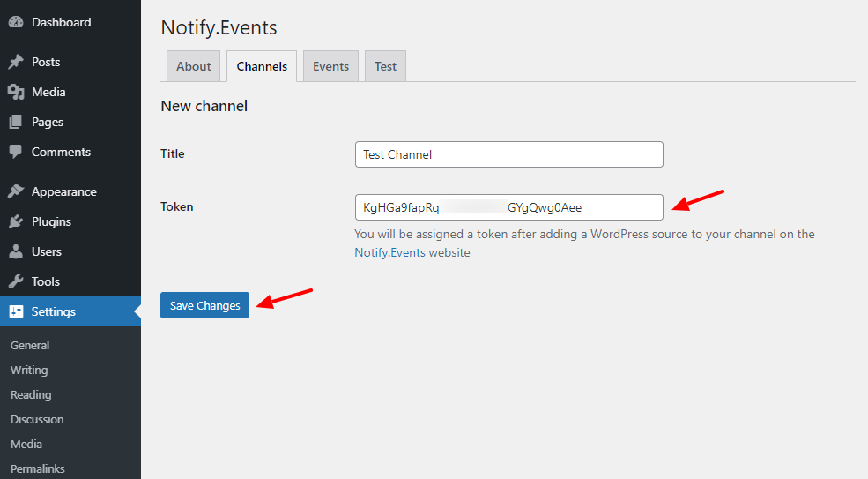Click the Posts pushpin icon
Viewport: 868px width, 479px height.
coord(16,62)
